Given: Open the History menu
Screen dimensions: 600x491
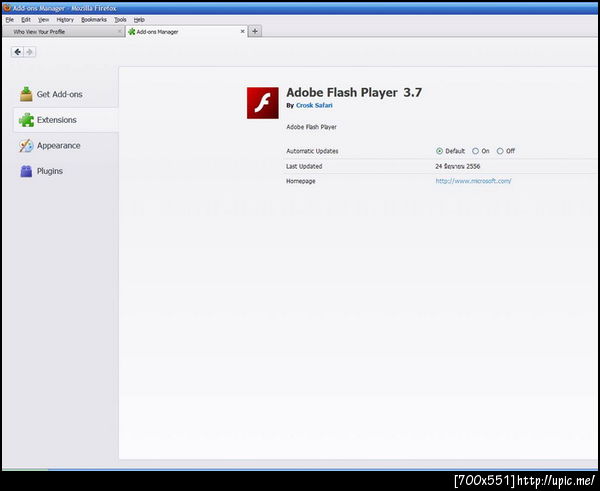Looking at the screenshot, I should pos(65,20).
